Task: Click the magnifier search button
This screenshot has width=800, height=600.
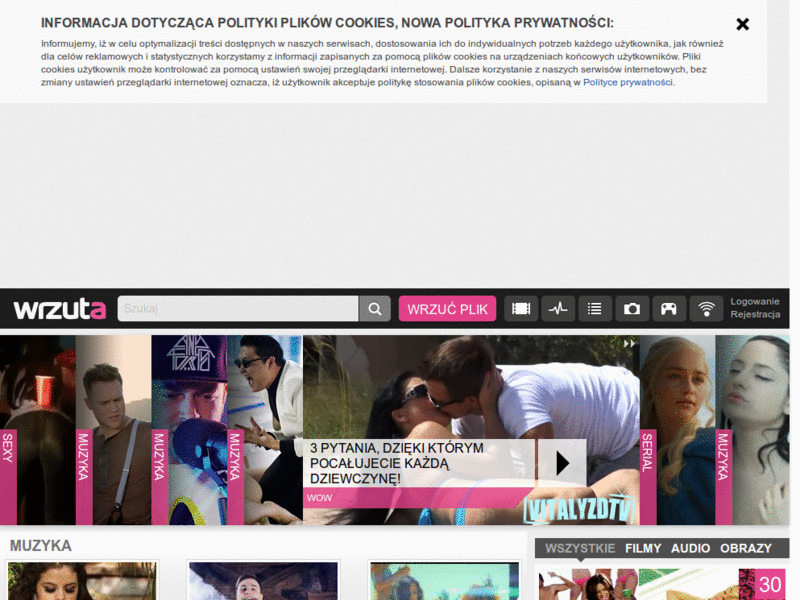Action: pos(375,309)
